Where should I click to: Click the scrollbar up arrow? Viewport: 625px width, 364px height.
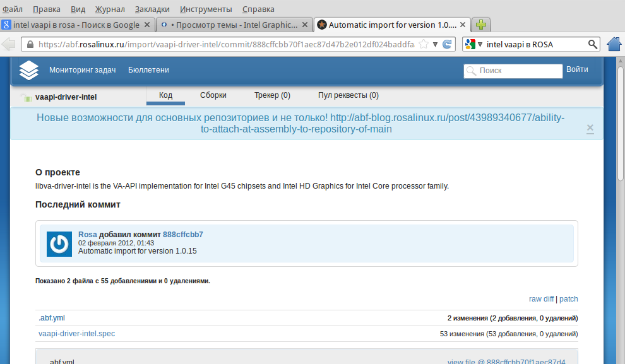(x=620, y=61)
